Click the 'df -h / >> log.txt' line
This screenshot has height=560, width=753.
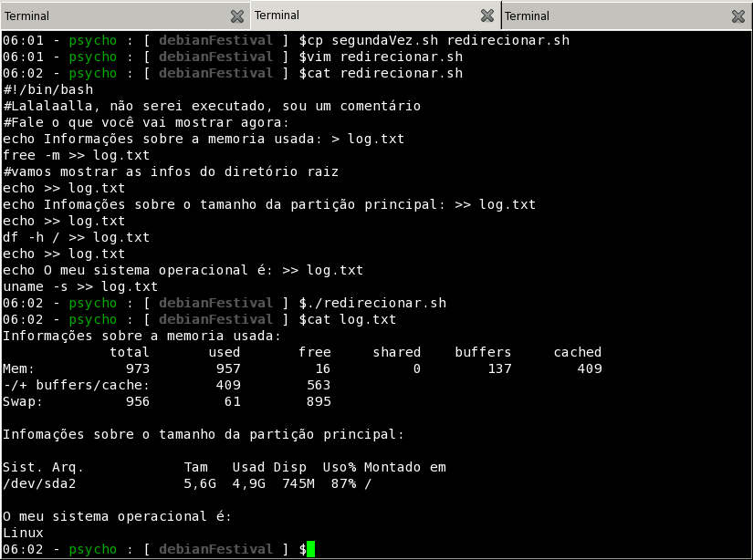tap(77, 237)
